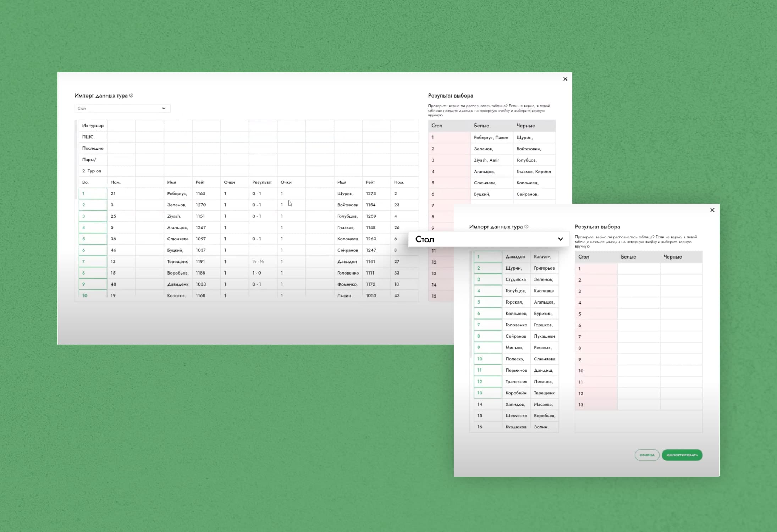The height and width of the screenshot is (532, 777).
Task: Click 'Коломеец' cell with rating 1260
Action: click(x=348, y=239)
